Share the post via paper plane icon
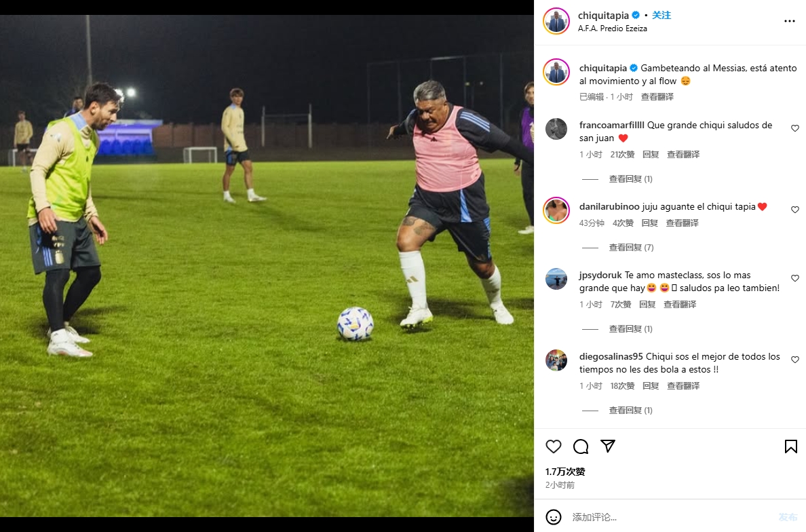This screenshot has width=806, height=532. 608,446
